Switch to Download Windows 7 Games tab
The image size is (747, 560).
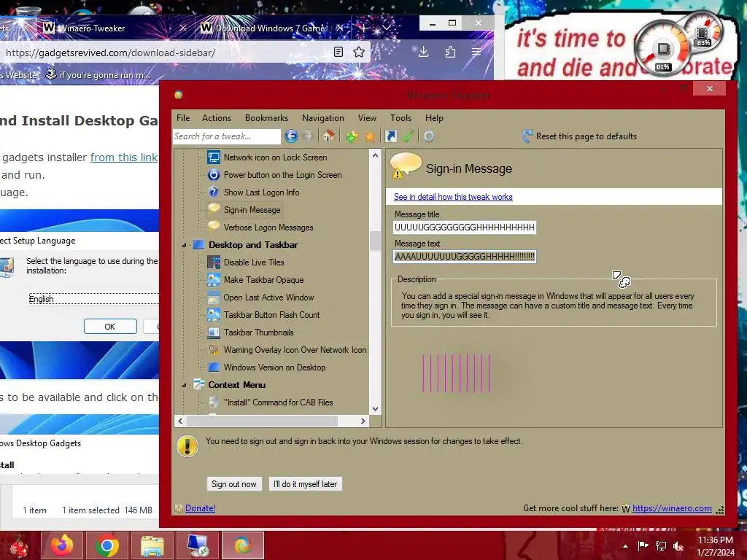point(271,28)
